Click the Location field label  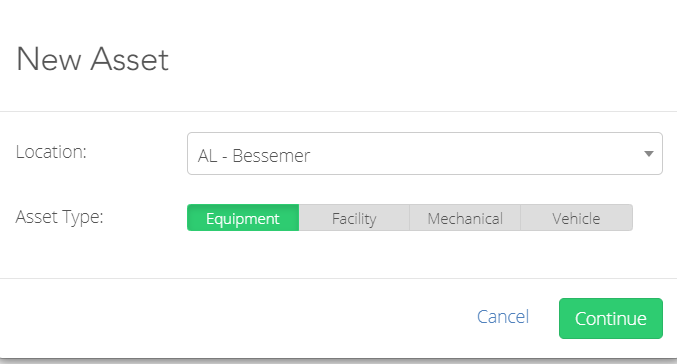tap(51, 152)
